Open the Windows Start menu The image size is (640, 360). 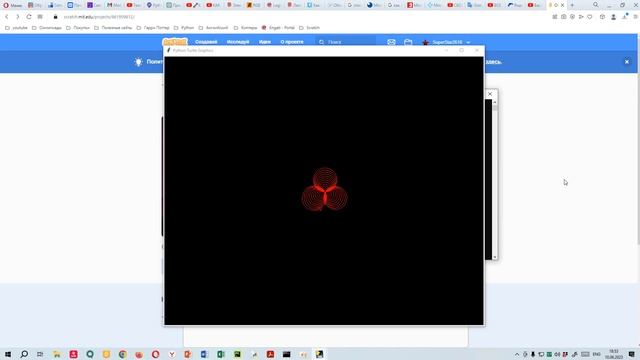8,354
